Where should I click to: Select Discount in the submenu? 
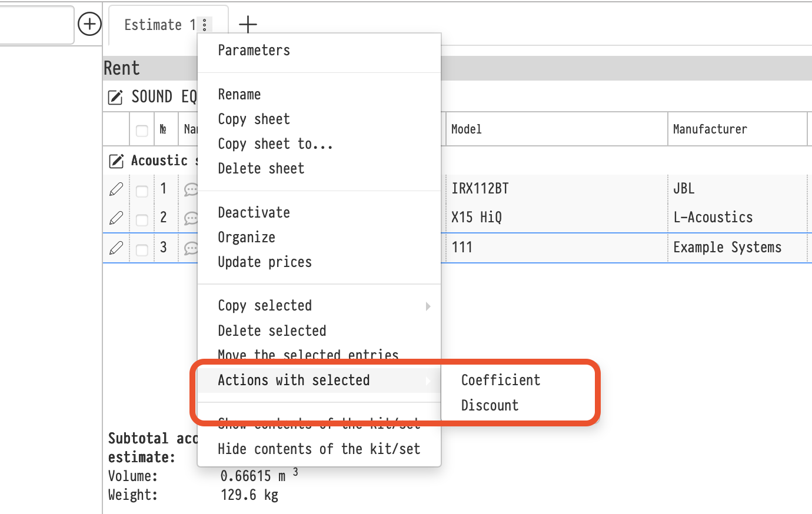pyautogui.click(x=490, y=406)
